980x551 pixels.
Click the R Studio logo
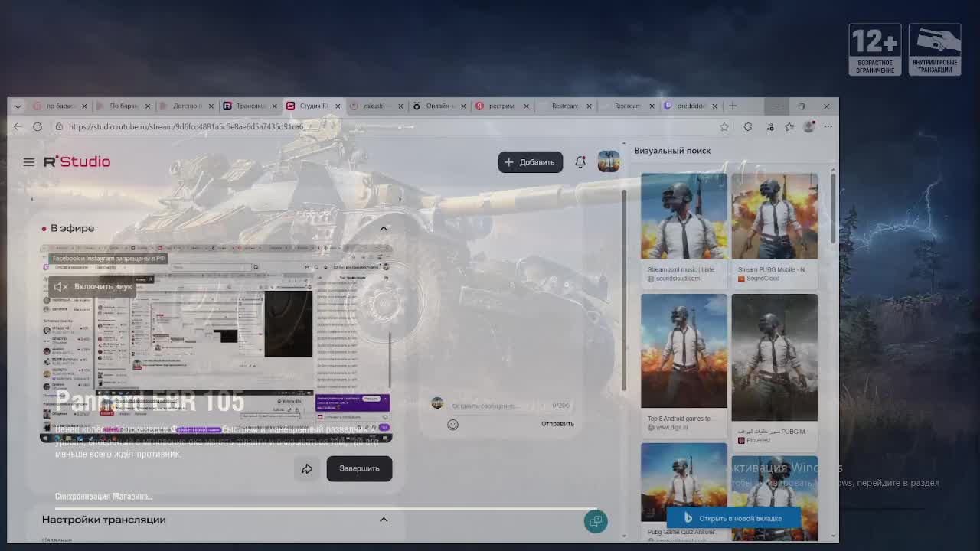pos(77,161)
